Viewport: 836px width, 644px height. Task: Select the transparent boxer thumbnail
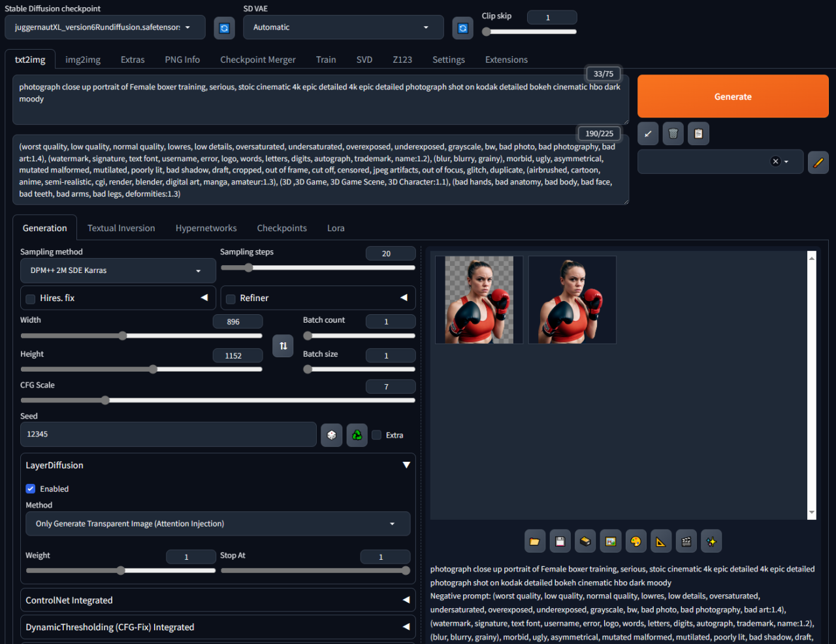point(479,300)
